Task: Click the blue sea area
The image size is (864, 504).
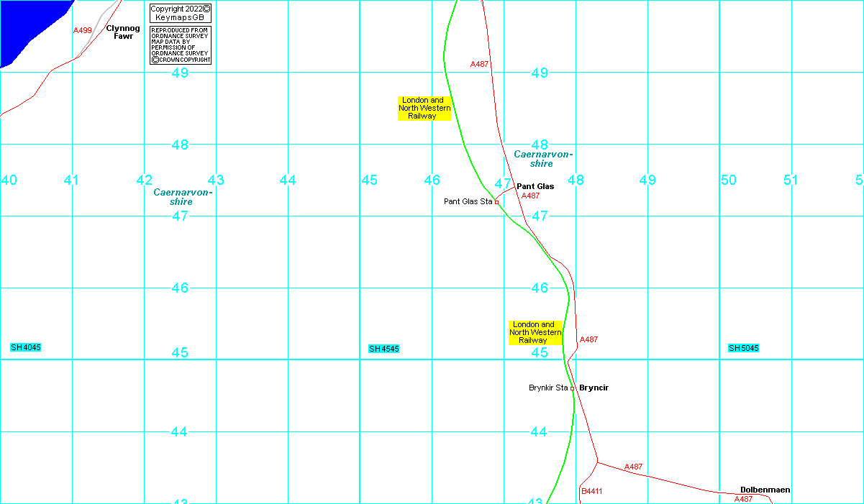Action: [x=29, y=25]
